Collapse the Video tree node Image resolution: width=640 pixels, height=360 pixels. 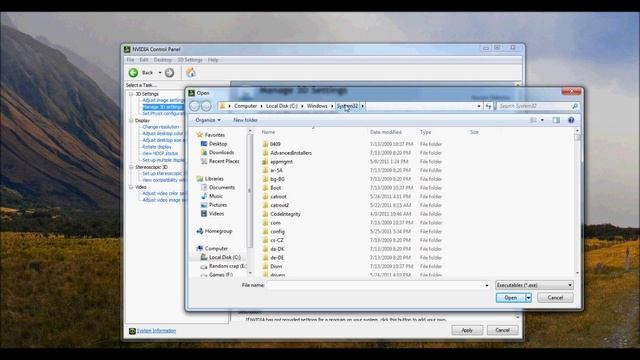pos(131,187)
